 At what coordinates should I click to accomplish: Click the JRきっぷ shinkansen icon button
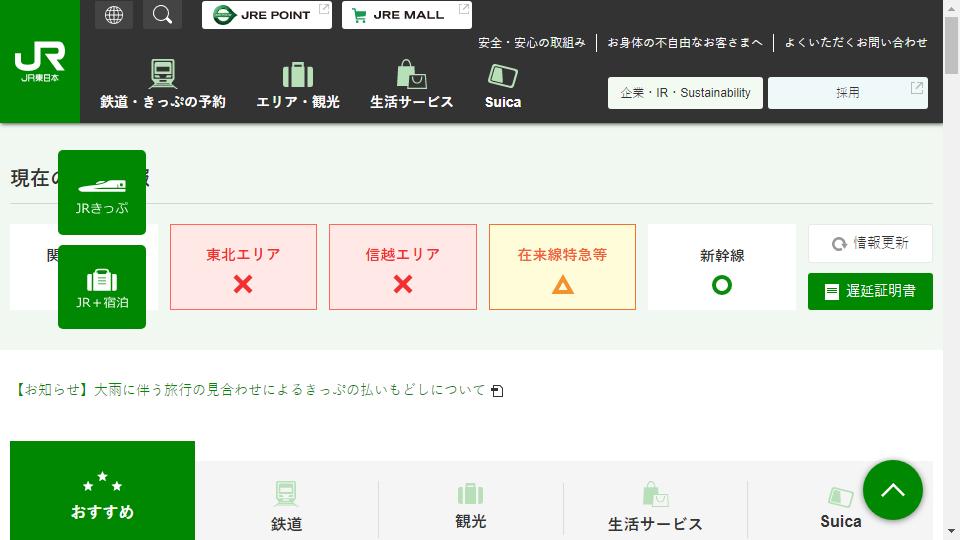[x=102, y=192]
